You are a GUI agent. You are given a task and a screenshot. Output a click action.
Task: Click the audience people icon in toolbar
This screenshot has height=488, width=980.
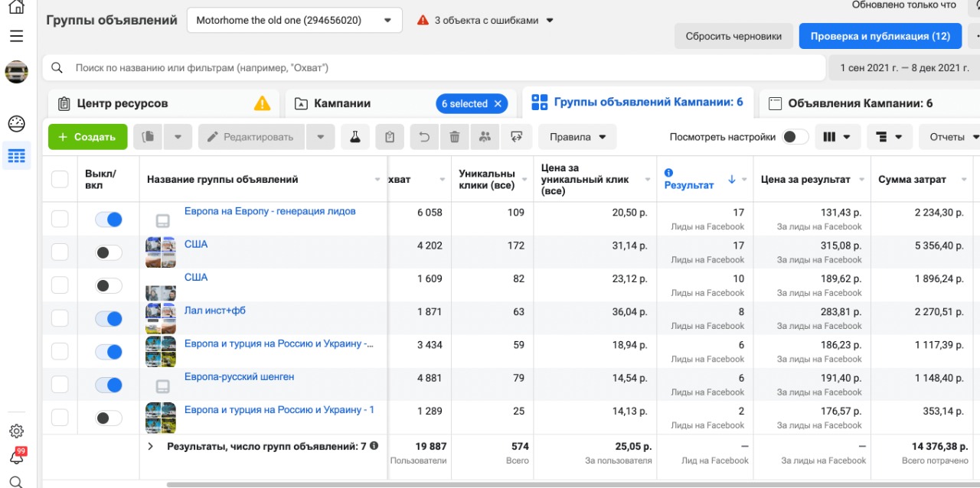pos(485,137)
